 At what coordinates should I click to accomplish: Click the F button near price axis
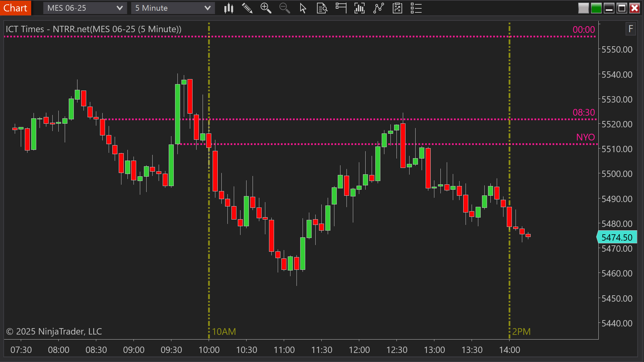tap(631, 29)
